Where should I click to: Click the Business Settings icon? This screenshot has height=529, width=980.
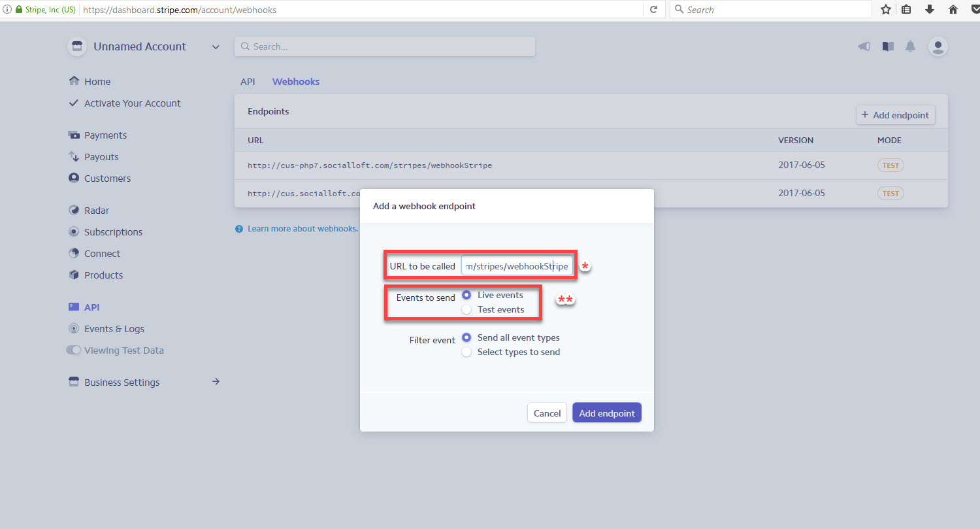(x=74, y=382)
